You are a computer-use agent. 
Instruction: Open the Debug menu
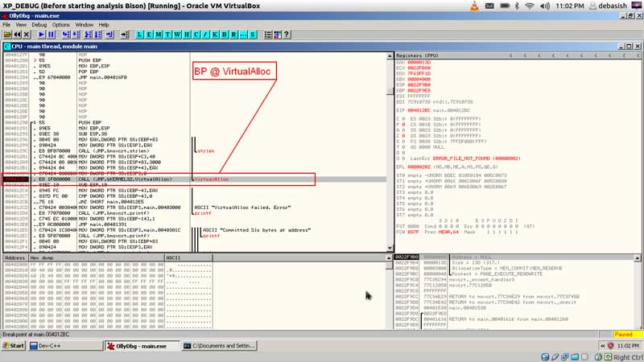(39, 25)
